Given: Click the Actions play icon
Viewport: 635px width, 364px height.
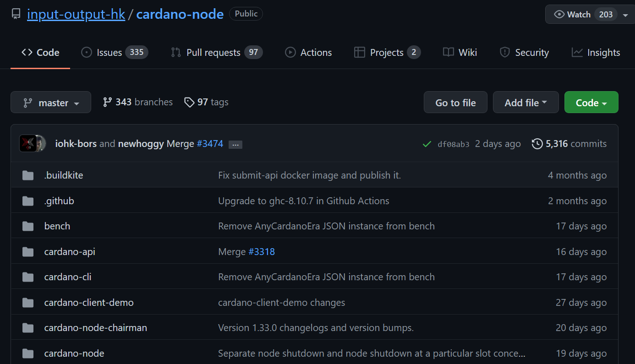Looking at the screenshot, I should (x=290, y=52).
